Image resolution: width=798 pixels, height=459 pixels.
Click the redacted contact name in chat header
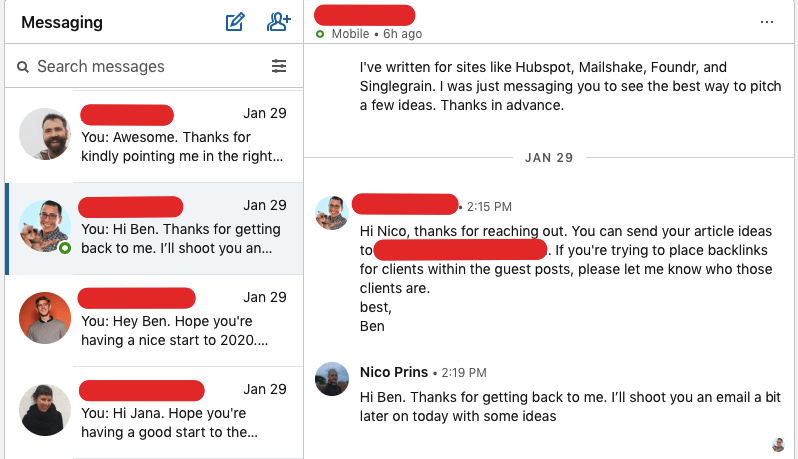pos(364,14)
